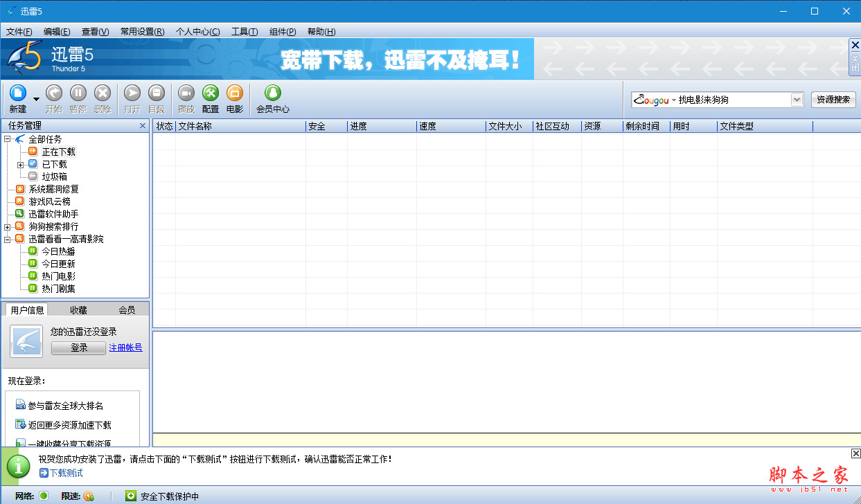Open the 垃圾箱 recycle bin
The image size is (861, 504).
pos(54,177)
